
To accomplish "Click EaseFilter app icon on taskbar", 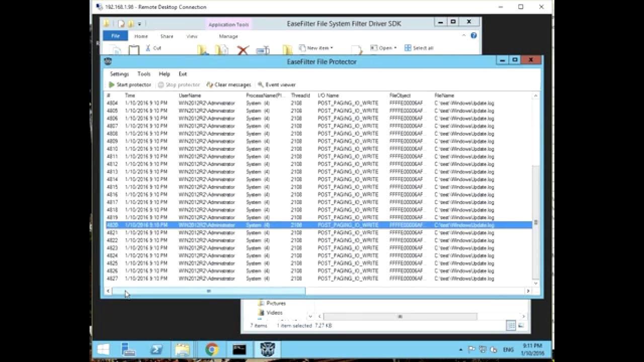I will (x=267, y=349).
